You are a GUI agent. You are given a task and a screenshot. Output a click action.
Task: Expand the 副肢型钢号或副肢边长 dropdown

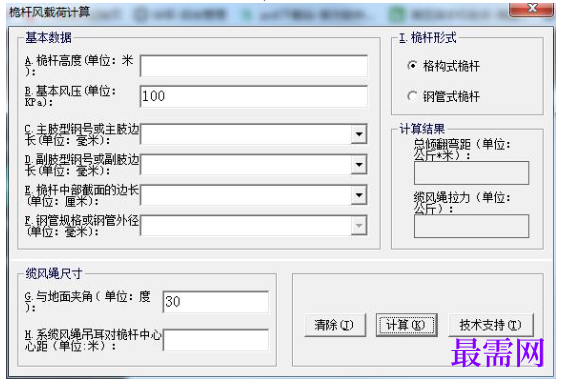coord(359,165)
